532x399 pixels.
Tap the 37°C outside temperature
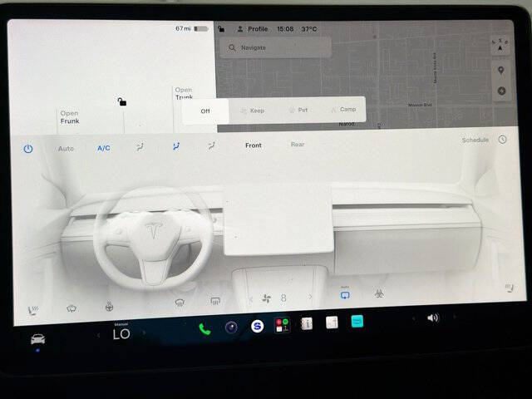309,29
